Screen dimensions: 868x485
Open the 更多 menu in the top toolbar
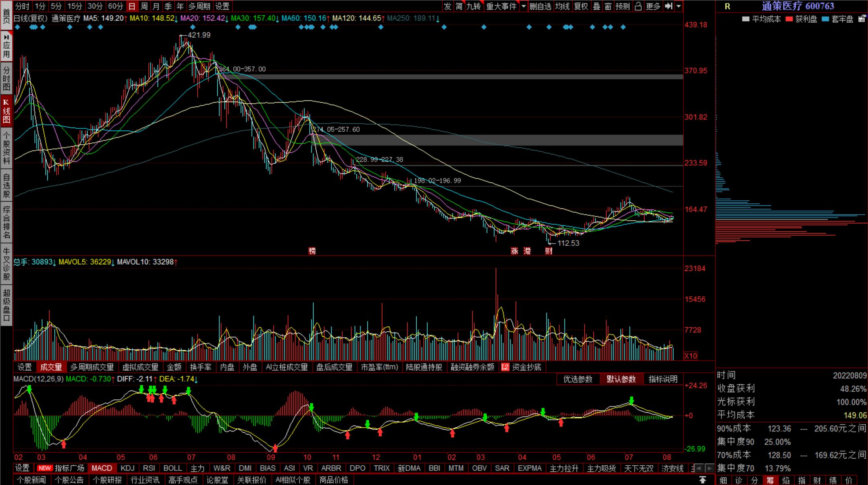[x=653, y=6]
